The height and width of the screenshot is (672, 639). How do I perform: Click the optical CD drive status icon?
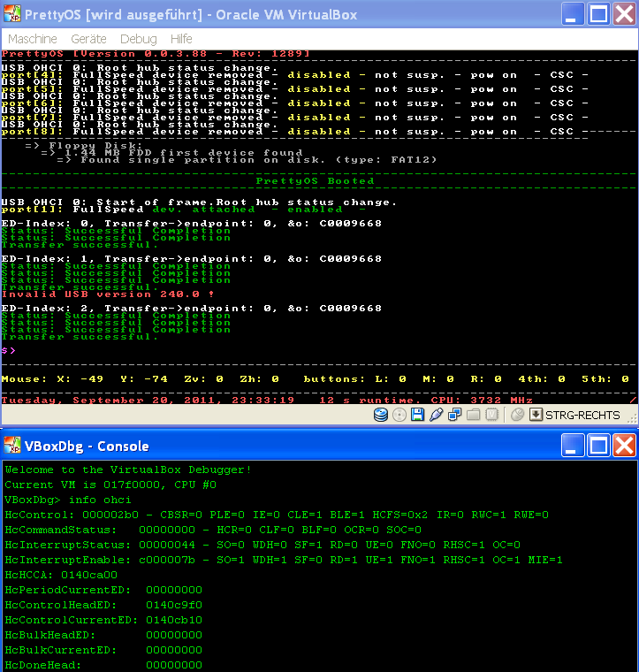(x=399, y=415)
